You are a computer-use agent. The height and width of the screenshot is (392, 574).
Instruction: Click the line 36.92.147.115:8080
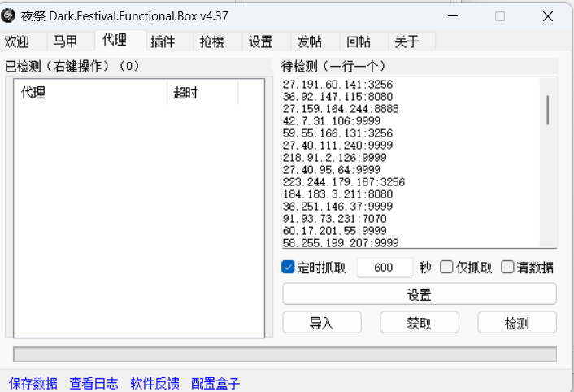337,97
